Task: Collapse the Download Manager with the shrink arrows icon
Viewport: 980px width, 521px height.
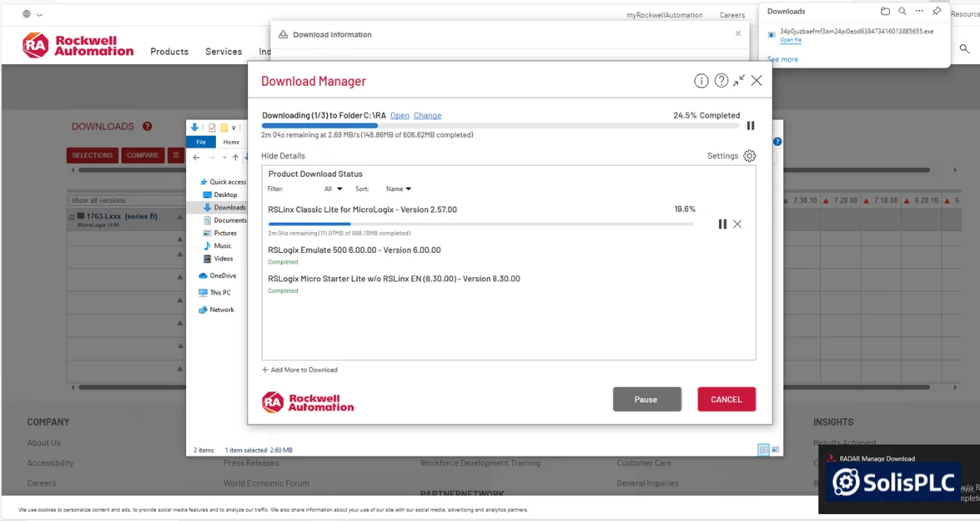Action: pyautogui.click(x=738, y=80)
